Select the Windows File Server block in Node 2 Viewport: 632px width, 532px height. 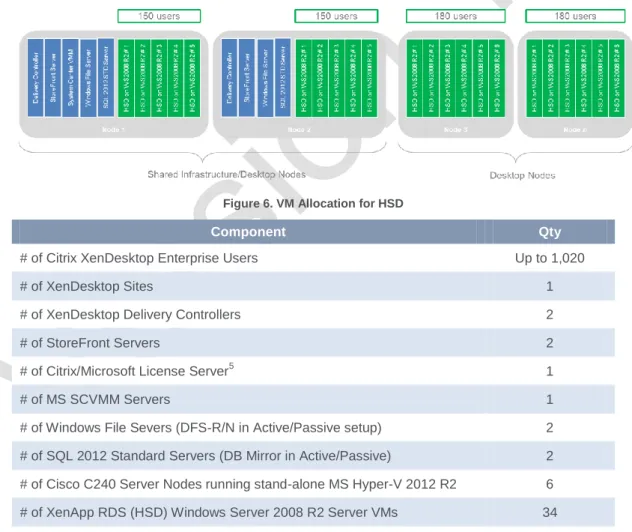[x=265, y=78]
